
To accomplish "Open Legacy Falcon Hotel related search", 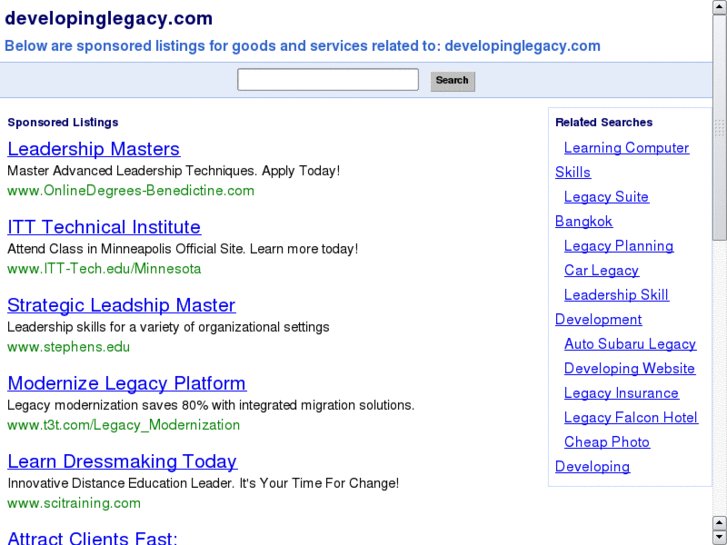I will (x=631, y=418).
